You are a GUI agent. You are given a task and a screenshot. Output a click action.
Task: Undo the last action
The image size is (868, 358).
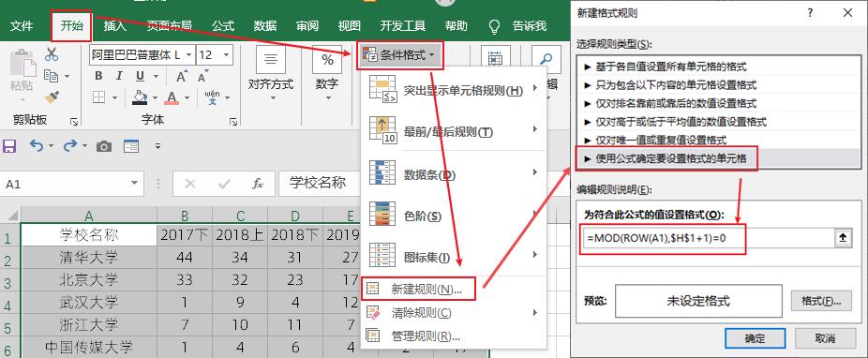[36, 146]
